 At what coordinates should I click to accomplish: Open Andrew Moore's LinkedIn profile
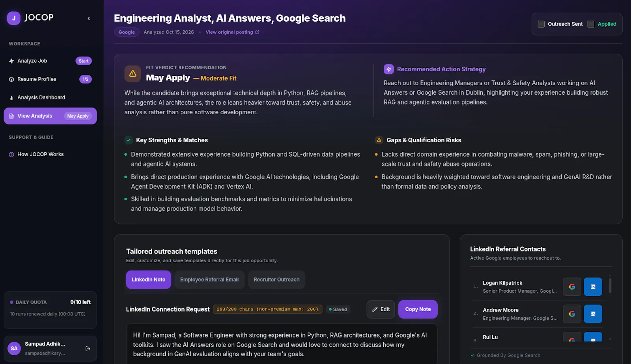click(x=593, y=314)
